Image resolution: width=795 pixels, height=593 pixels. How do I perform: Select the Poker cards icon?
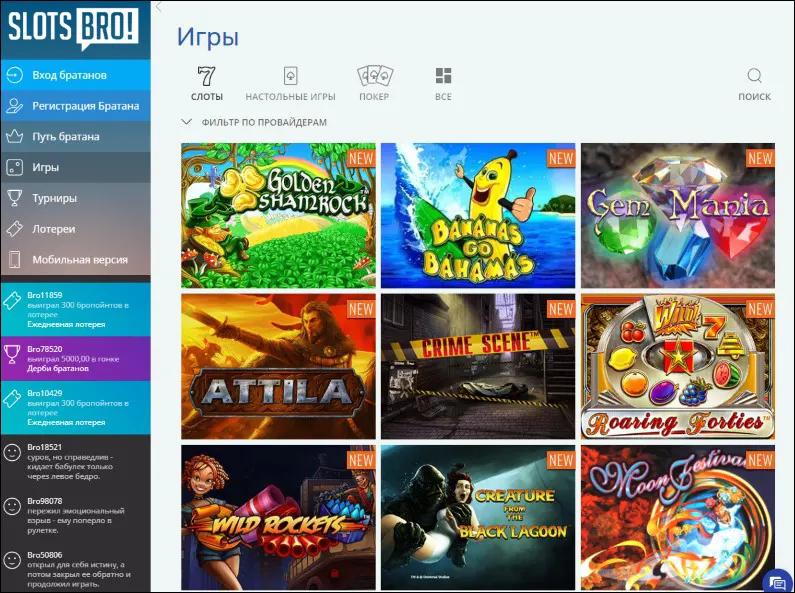click(374, 77)
